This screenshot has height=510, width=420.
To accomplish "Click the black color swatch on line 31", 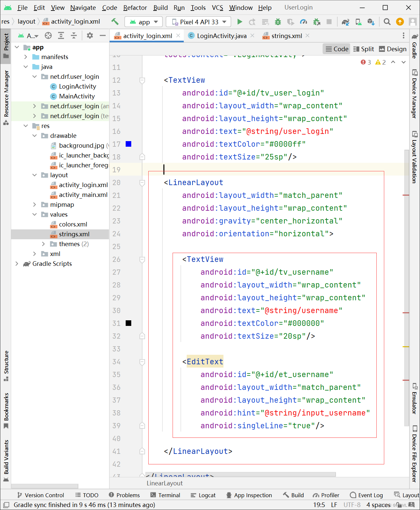I will click(129, 323).
